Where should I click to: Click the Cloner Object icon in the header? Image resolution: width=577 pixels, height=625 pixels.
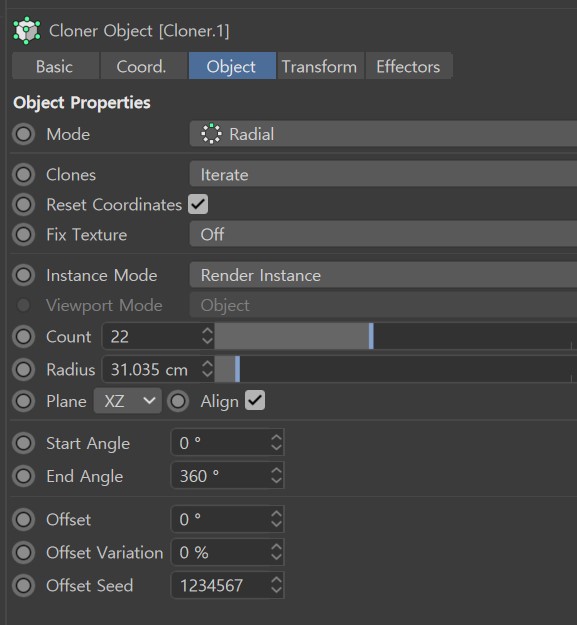click(27, 31)
